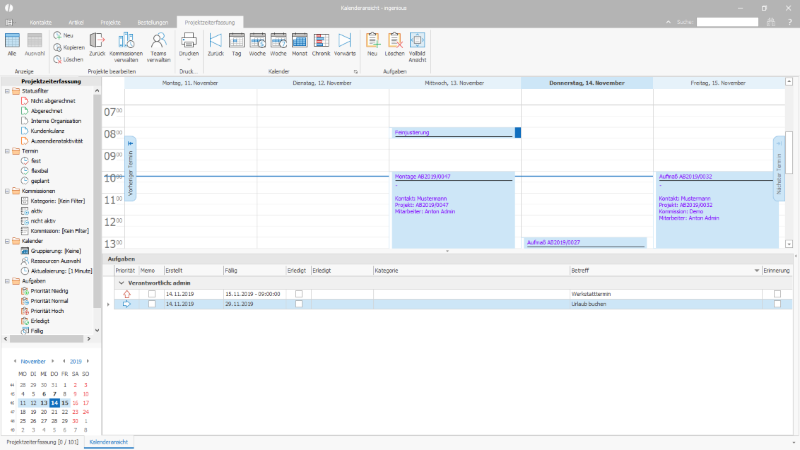Select the Feinjustierung appointment

(x=455, y=133)
